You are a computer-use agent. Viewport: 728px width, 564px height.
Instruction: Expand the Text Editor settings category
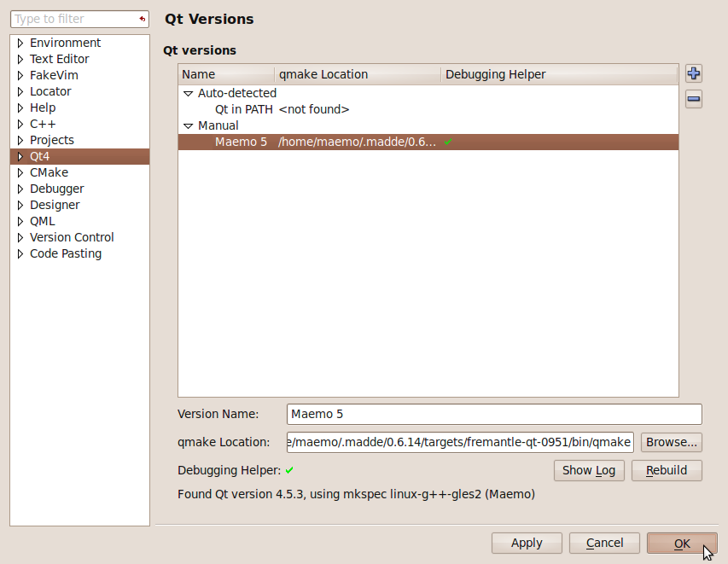click(x=20, y=59)
